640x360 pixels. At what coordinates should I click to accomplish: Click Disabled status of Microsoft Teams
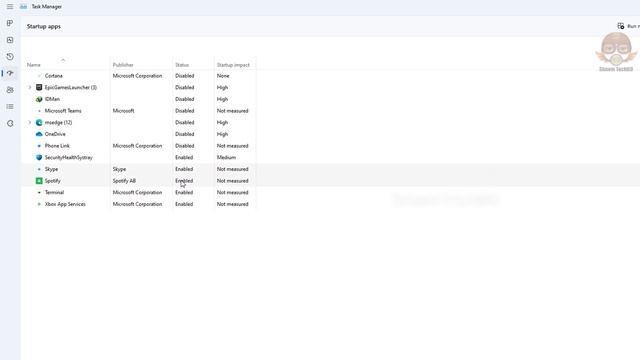[x=184, y=111]
